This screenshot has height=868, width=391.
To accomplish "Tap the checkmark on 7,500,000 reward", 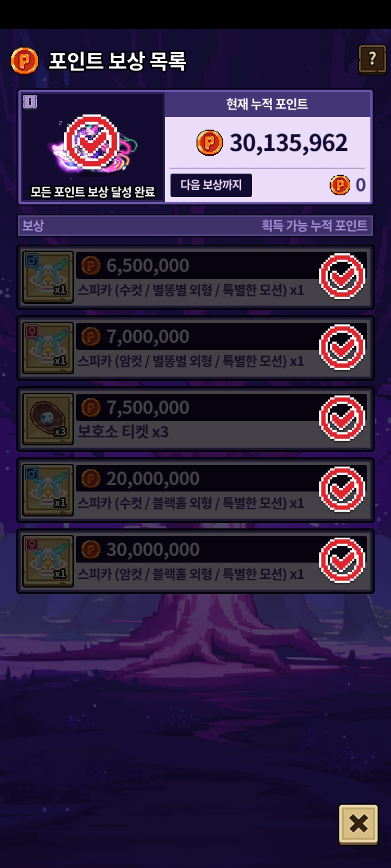I will click(x=342, y=418).
